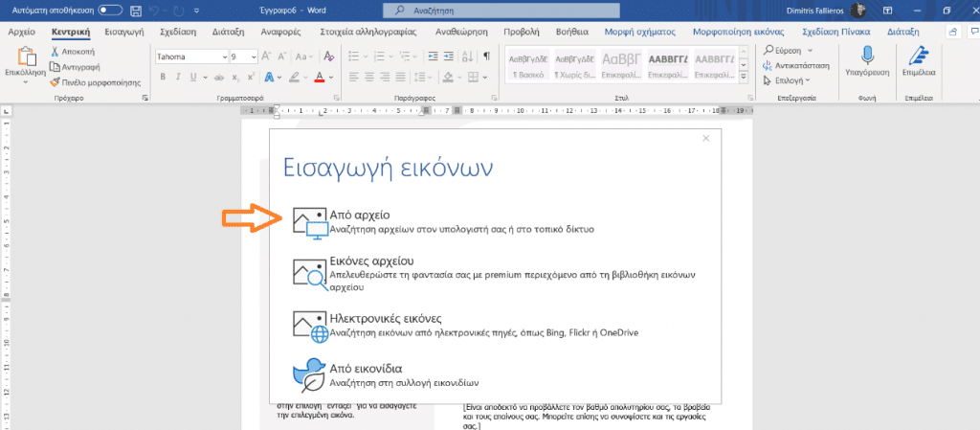
Task: Toggle italic formatting I
Action: coord(178,78)
